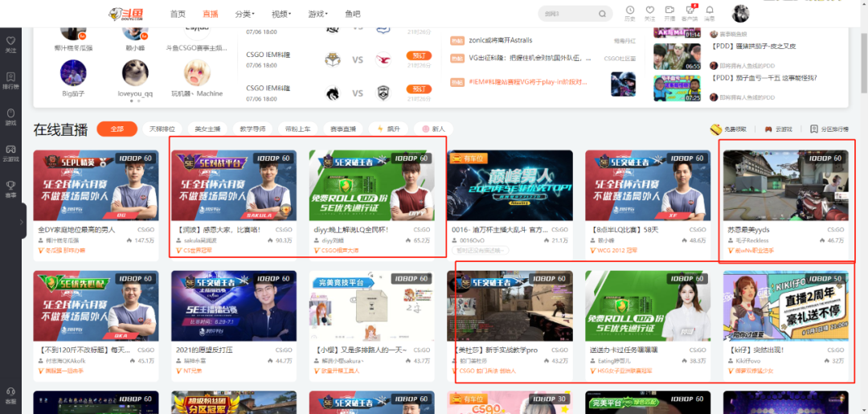This screenshot has height=414, width=868.
Task: Open stream '全DY家庭地位最高的男人'
Action: click(76, 229)
